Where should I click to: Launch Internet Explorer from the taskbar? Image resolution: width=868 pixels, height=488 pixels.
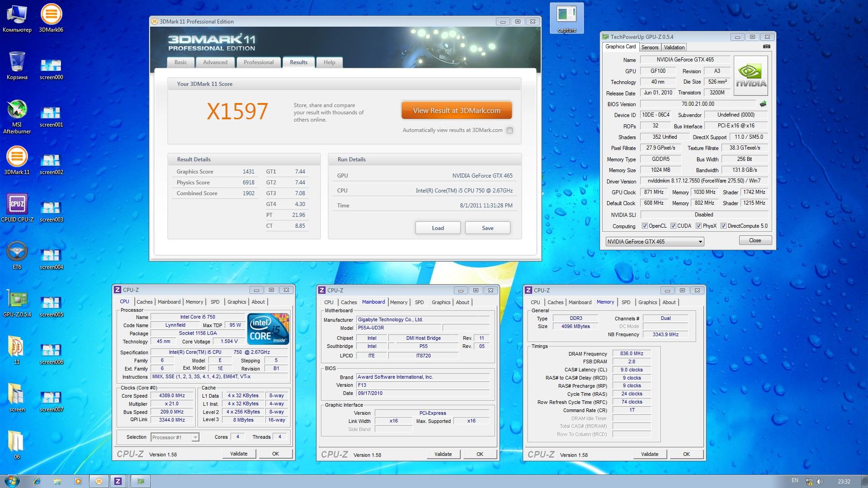pos(37,481)
